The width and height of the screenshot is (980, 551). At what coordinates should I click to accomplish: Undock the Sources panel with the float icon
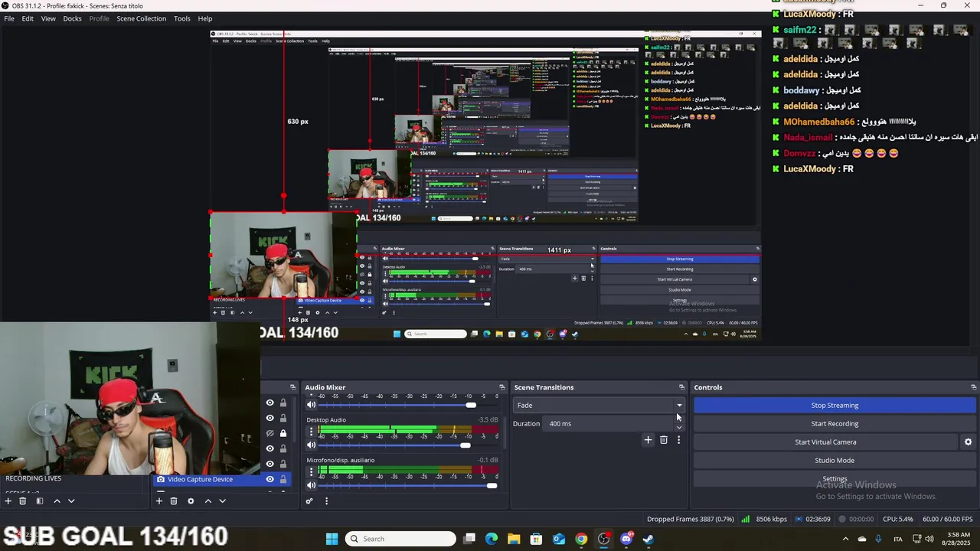click(292, 387)
